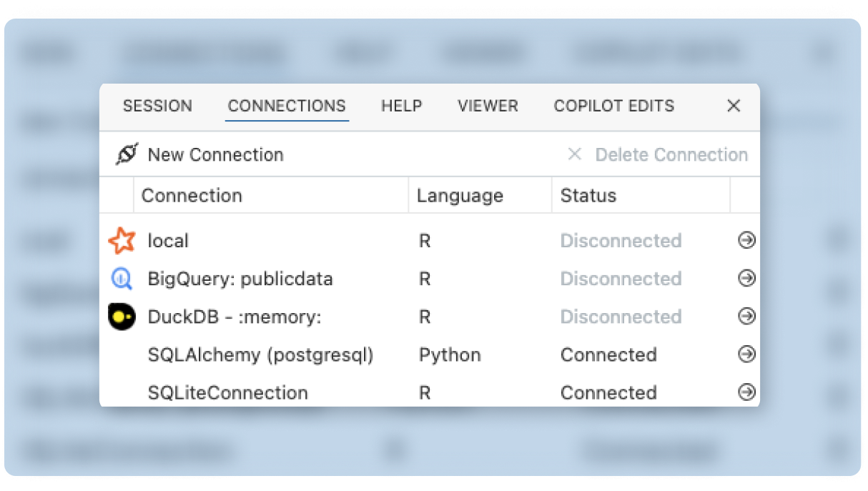Click the Connected status for SQLAlchemy (postgresql)
Screen dimensions: 868x491
tap(608, 354)
